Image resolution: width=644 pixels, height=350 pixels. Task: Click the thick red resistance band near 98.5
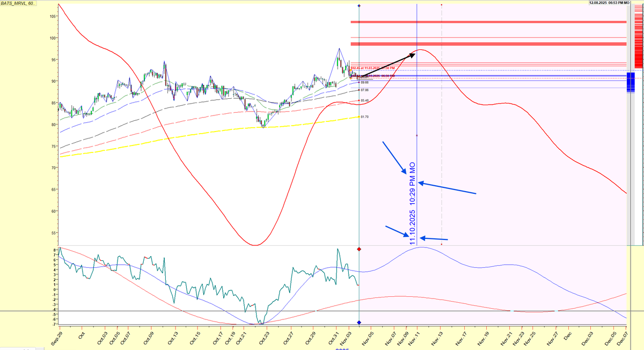click(x=488, y=44)
